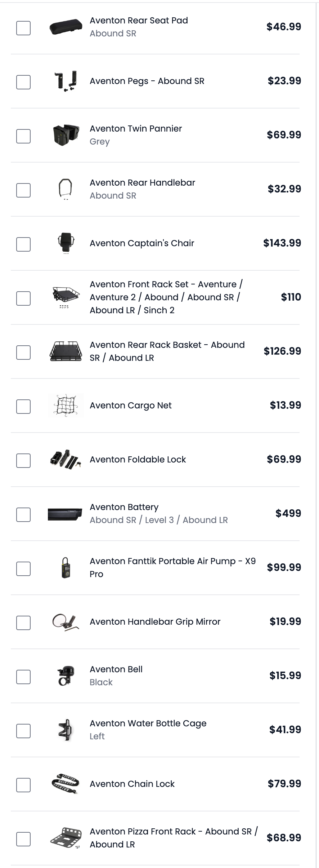Select the Water Bottle Cage checkbox
The image size is (319, 868).
pos(23,731)
